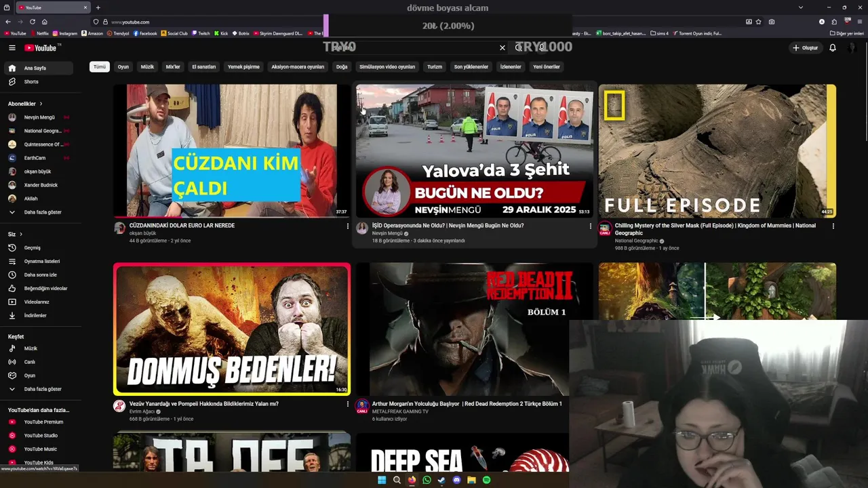Open Windows Start menu
868x488 pixels.
click(x=382, y=480)
